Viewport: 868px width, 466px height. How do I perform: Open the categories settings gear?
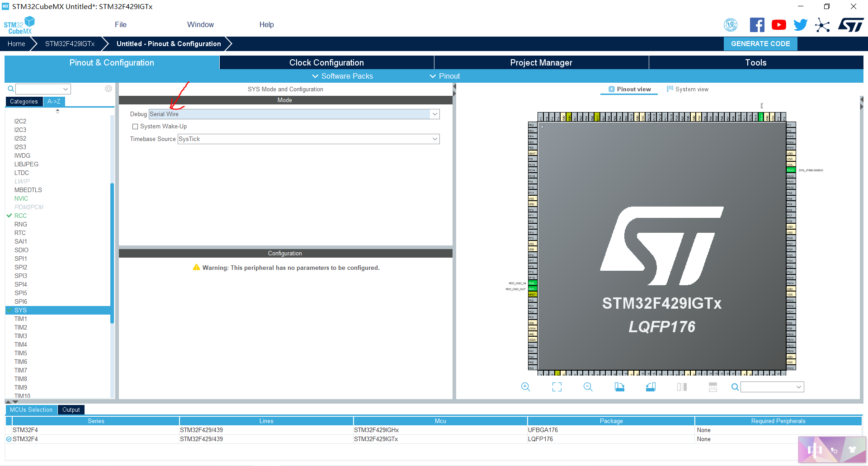108,89
